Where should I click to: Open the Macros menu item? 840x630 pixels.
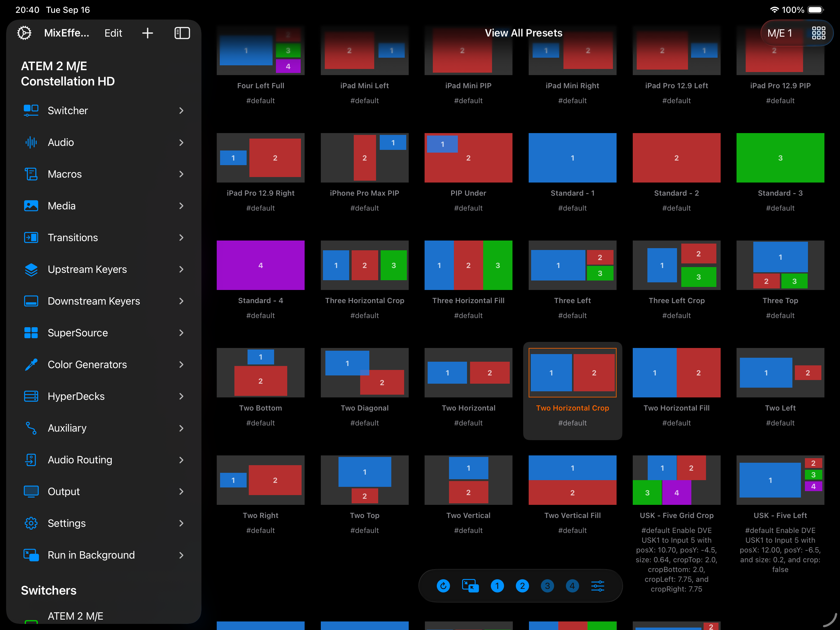[x=65, y=174]
